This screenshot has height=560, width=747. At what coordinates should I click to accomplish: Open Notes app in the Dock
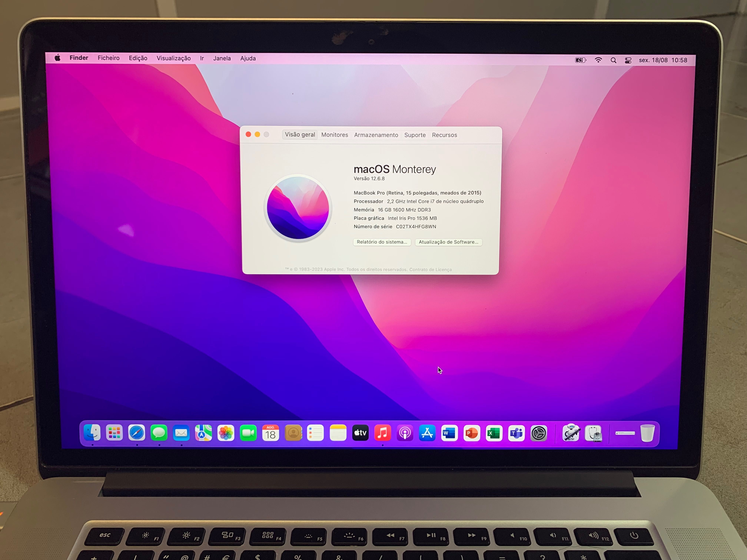[x=338, y=433]
